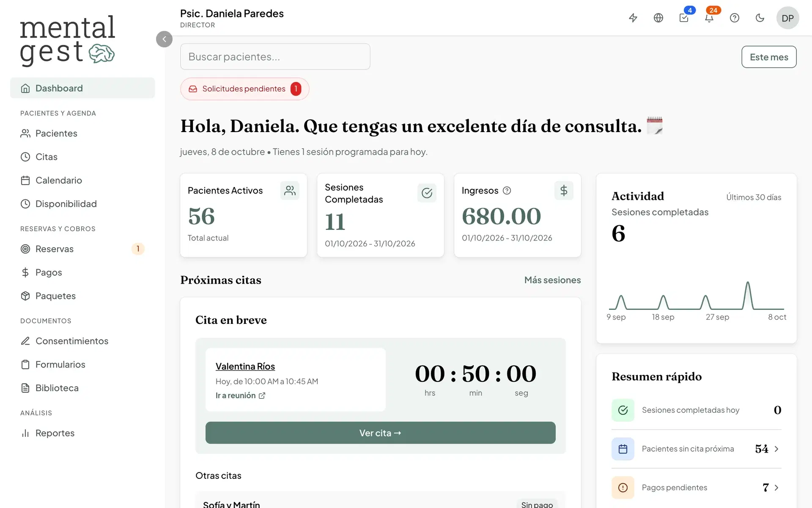
Task: Open the globe language icon
Action: click(658, 18)
